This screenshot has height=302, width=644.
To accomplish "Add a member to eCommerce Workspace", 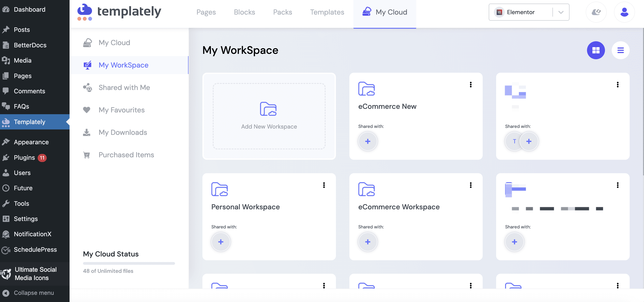I will (x=368, y=242).
